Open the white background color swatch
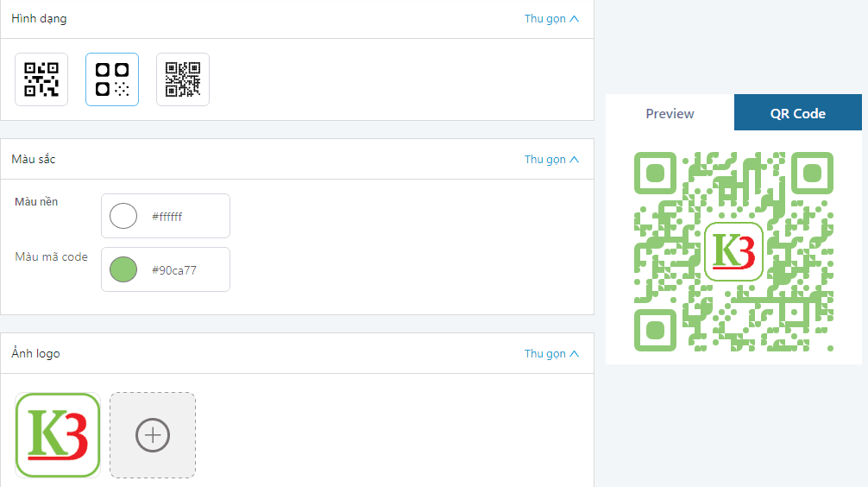The height and width of the screenshot is (487, 868). click(x=123, y=216)
